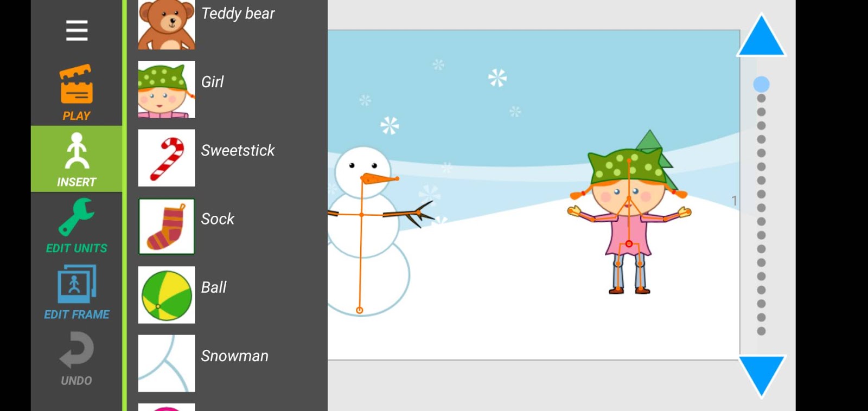Tap the Play clapperboard icon
Viewport: 868px width, 411px height.
[x=76, y=85]
